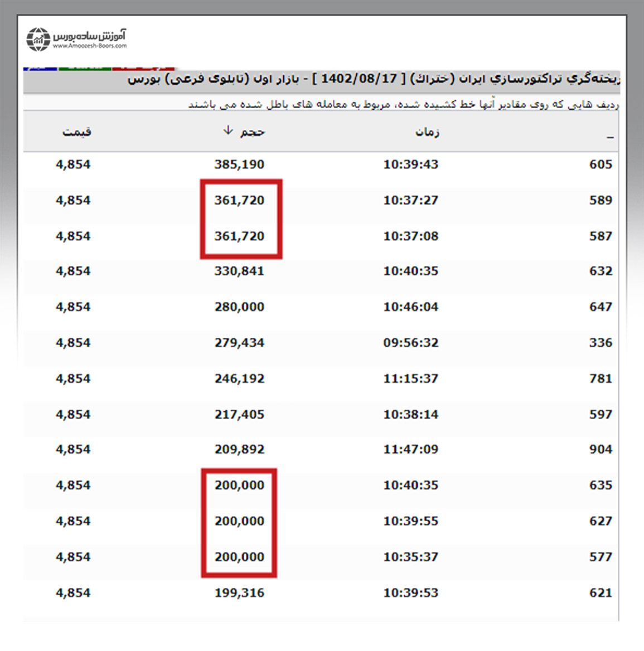The image size is (644, 651).
Task: Select trade row number 605
Action: pos(601,164)
